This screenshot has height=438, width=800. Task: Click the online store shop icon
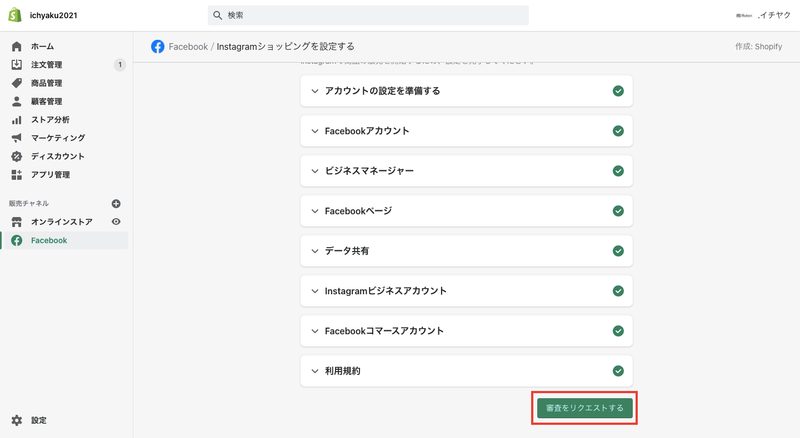(16, 222)
